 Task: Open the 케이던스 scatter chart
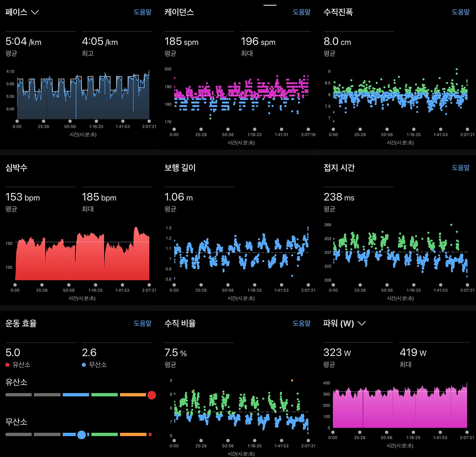pos(241,97)
